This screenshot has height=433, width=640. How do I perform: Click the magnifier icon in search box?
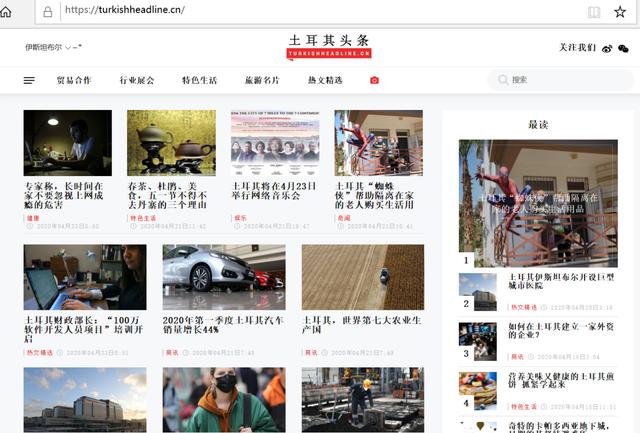click(502, 80)
